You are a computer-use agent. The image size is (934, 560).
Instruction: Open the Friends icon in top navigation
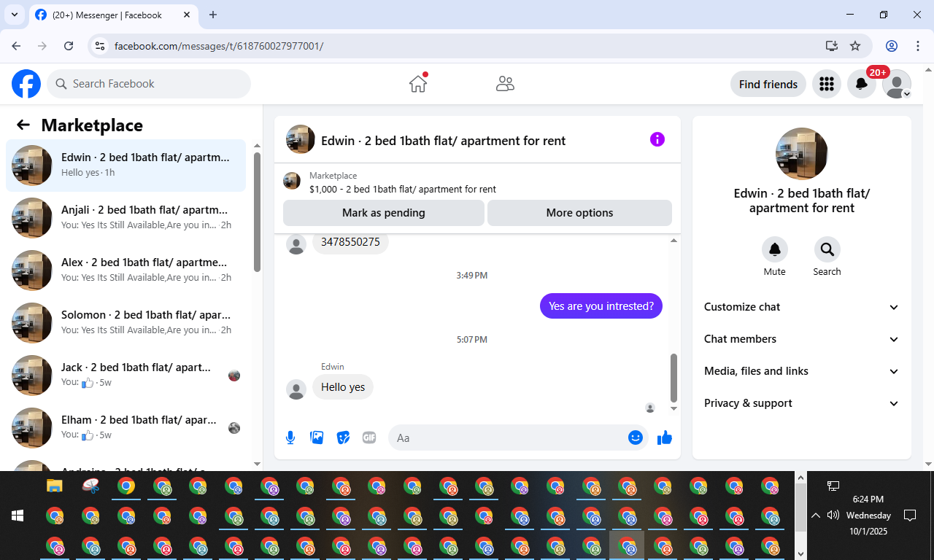click(505, 84)
